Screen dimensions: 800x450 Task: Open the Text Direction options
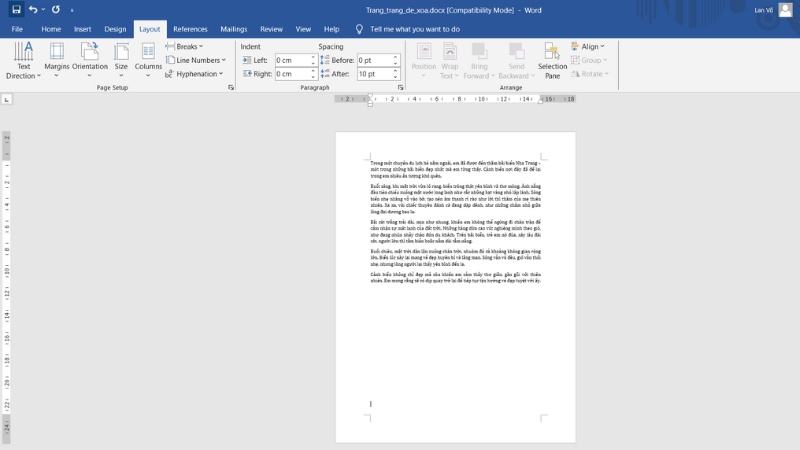[23, 60]
